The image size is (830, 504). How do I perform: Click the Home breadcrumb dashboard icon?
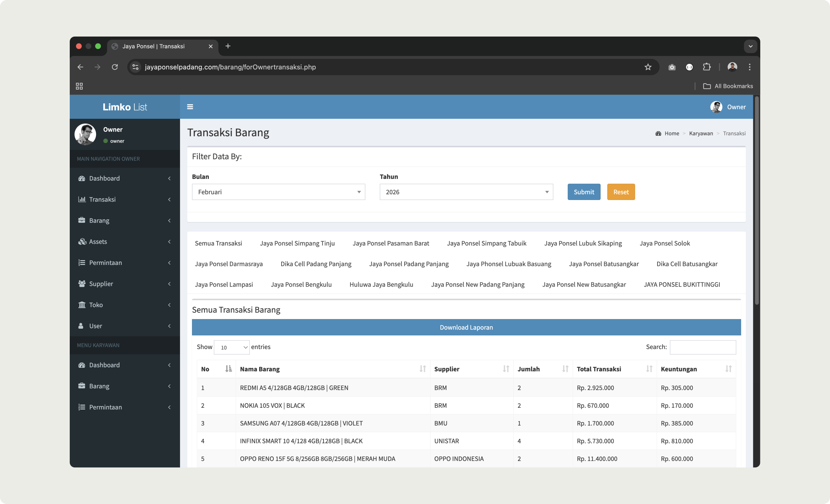point(658,133)
